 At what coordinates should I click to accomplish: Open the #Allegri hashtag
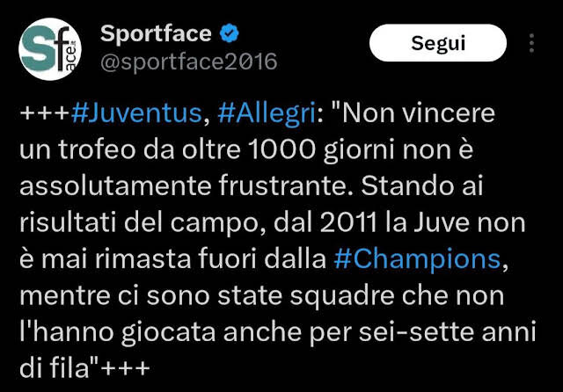267,113
